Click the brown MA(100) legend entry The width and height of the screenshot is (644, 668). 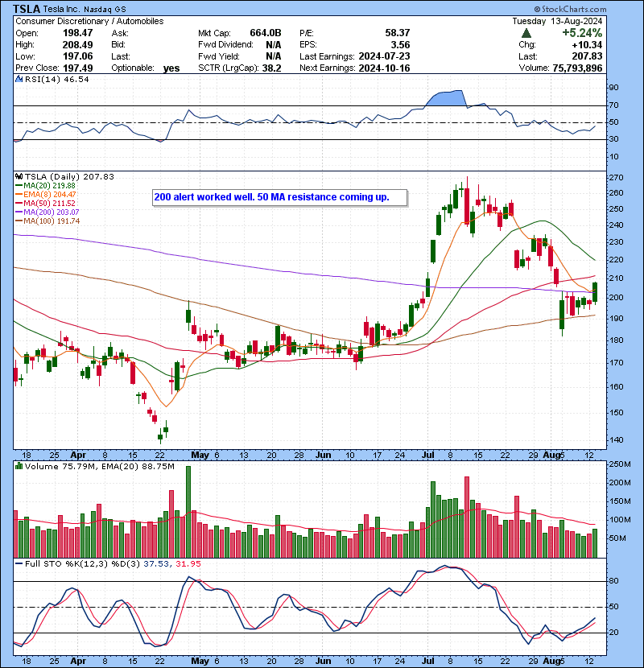[x=50, y=221]
